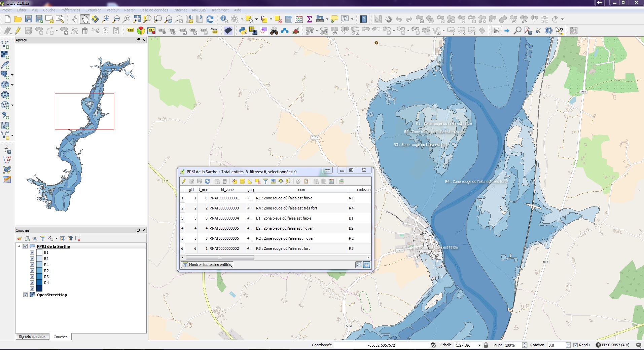Viewport: 644px width, 350px height.
Task: Click the Save Project floppy icon
Action: click(x=29, y=19)
